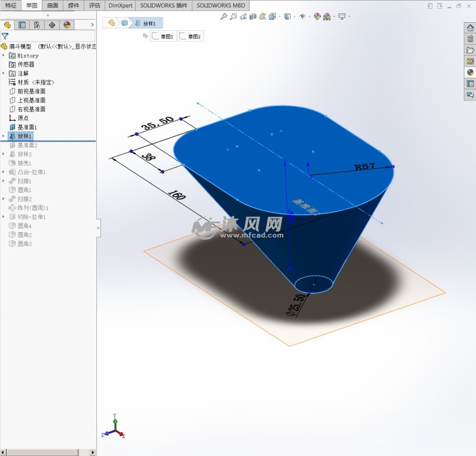Toggle the Hide/Show Items eye icon
Image resolution: width=476 pixels, height=456 pixels.
pyautogui.click(x=302, y=17)
